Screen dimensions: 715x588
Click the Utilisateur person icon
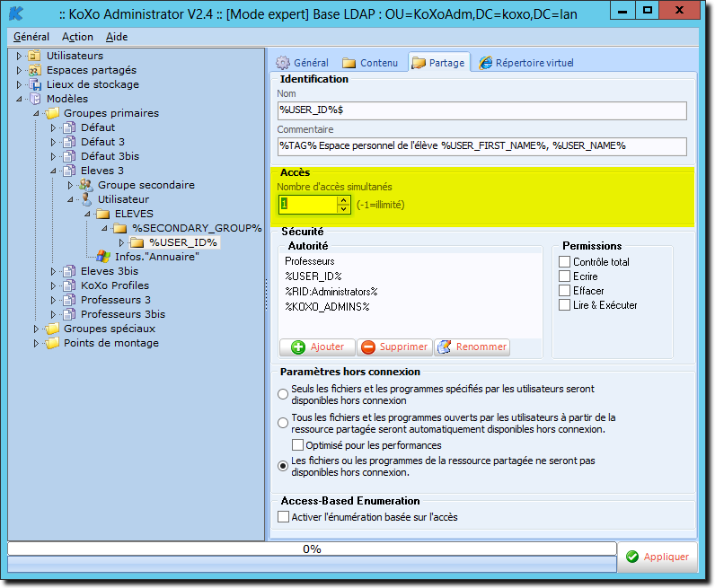[x=86, y=199]
